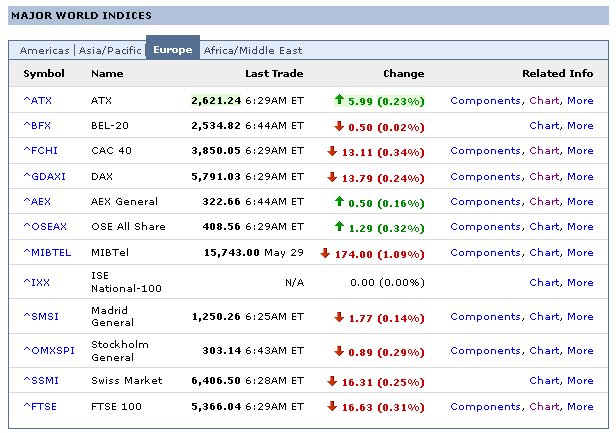This screenshot has width=616, height=433.
Task: View Components for AEX General
Action: point(486,202)
